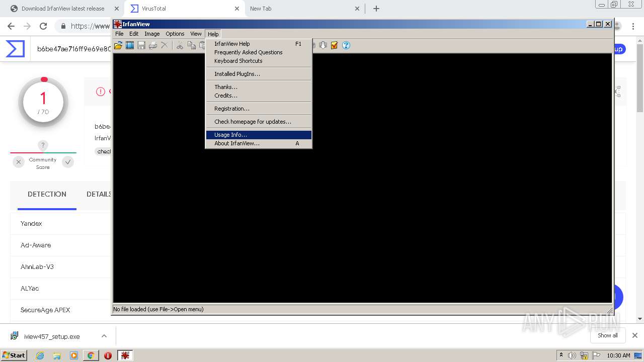The height and width of the screenshot is (362, 644).
Task: Click the Open file folder toolbar icon
Action: tap(118, 45)
